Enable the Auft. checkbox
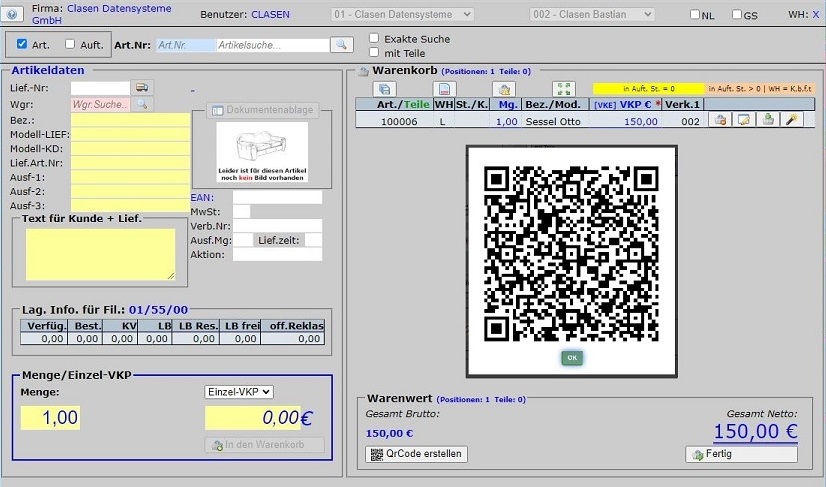 pyautogui.click(x=70, y=44)
